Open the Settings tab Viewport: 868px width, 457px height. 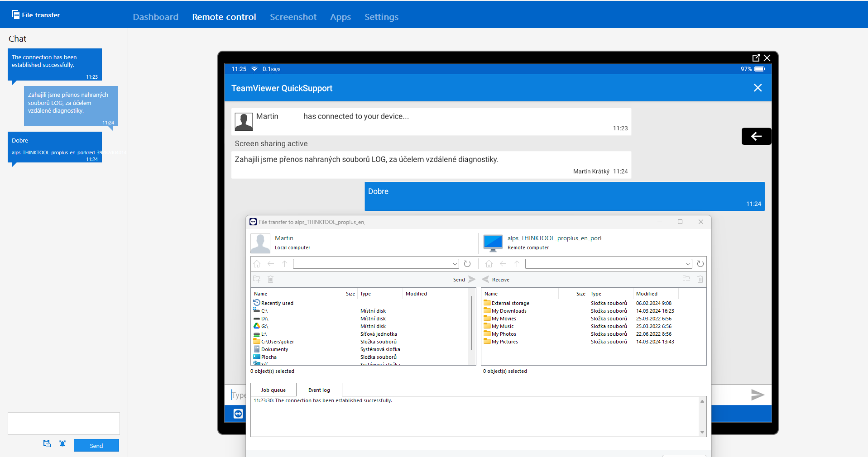pos(381,17)
